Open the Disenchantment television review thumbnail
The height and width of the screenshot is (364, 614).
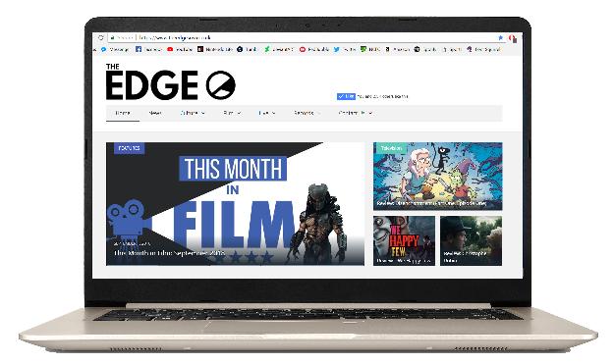click(x=437, y=177)
